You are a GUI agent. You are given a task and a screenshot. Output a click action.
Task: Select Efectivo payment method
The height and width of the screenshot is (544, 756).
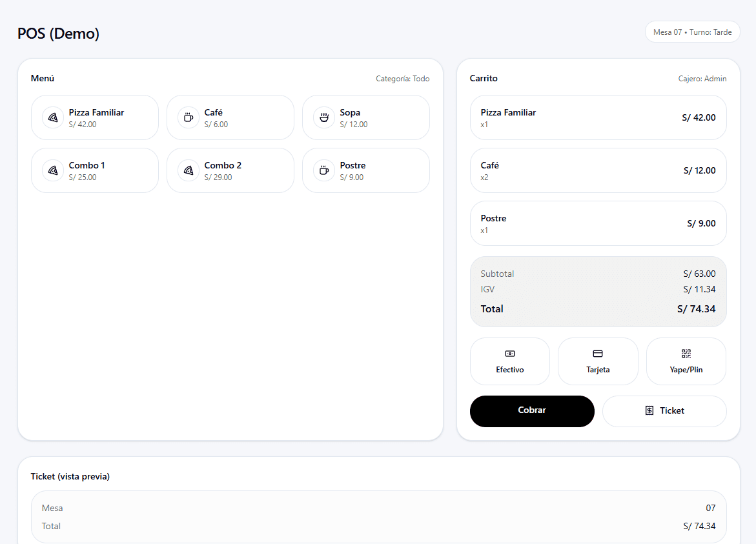pyautogui.click(x=510, y=361)
